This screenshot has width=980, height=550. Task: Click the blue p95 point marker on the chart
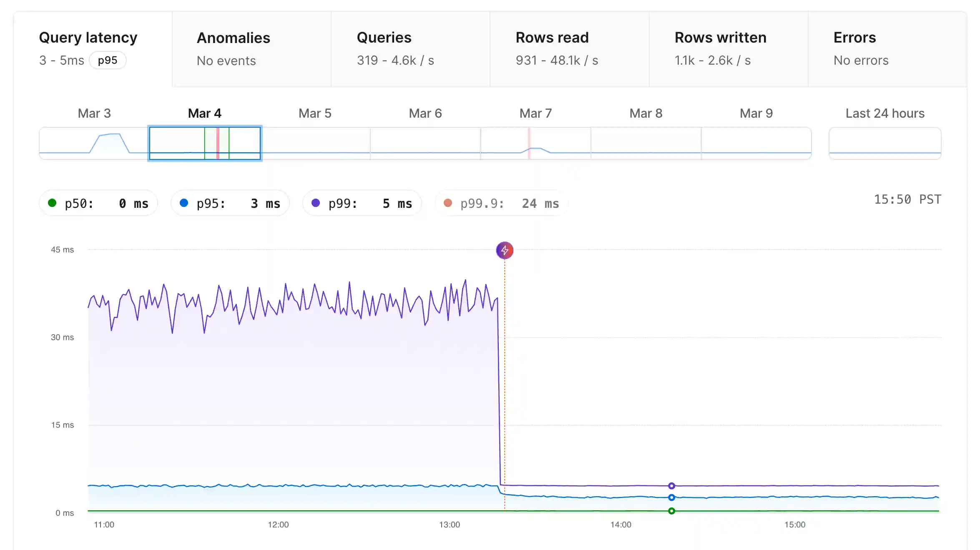click(671, 497)
